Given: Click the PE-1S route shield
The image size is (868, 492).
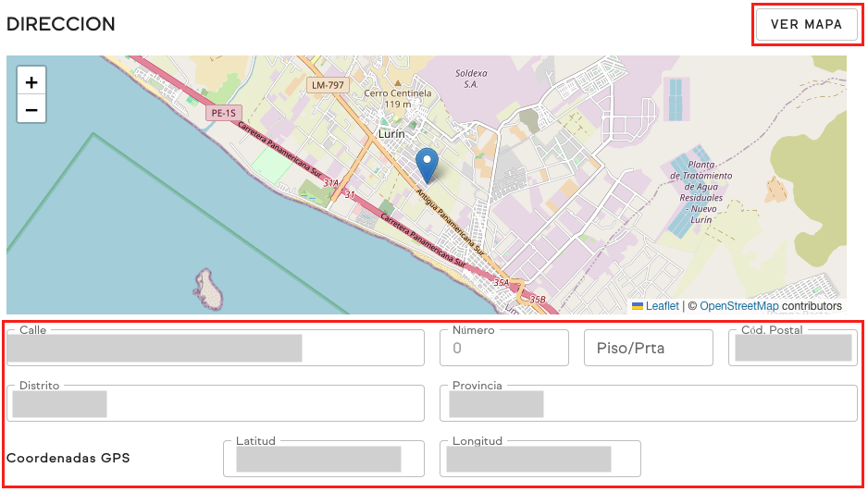Looking at the screenshot, I should coord(223,113).
